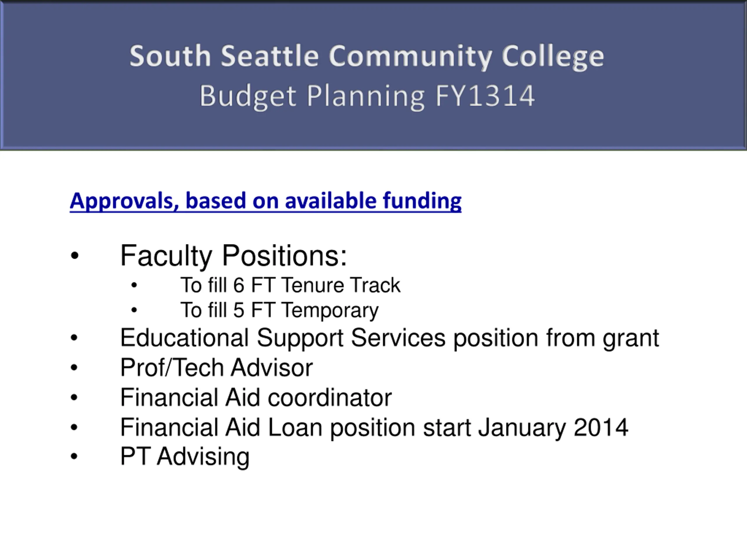Click Financial Aid Loan position start January 2014

tap(374, 428)
